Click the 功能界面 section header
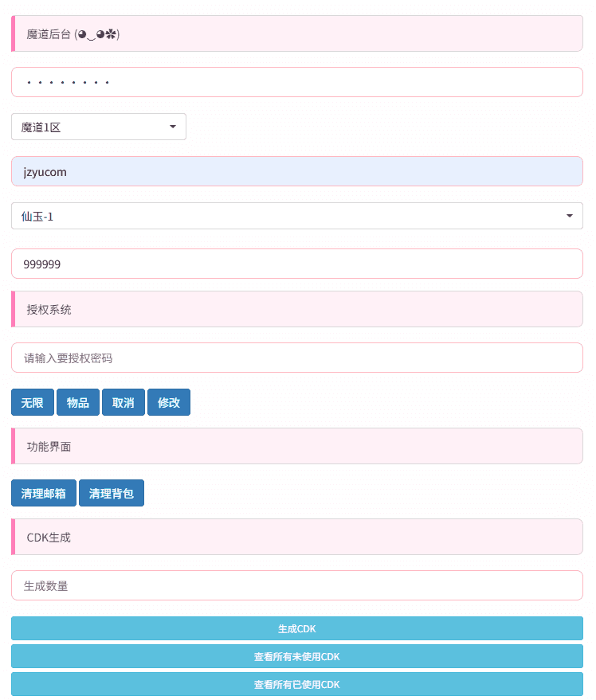Screen dimensions: 596x700 point(296,446)
